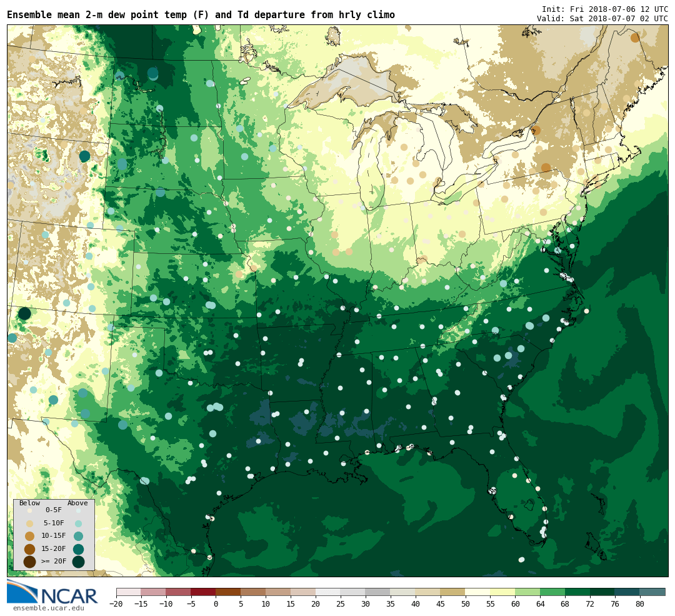The image size is (675, 616).
Task: Select the -10 to -5 colorbar swatch
Action: coord(178,592)
